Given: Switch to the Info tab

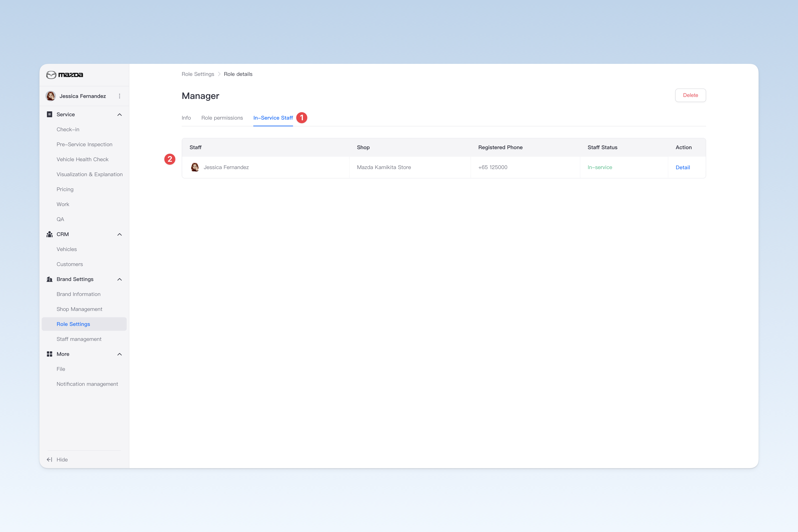Looking at the screenshot, I should click(x=186, y=118).
